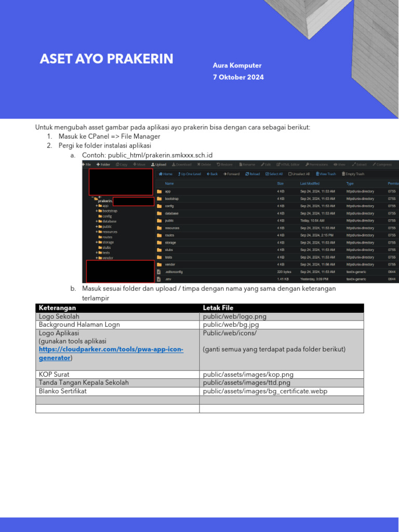The height and width of the screenshot is (532, 399).
Task: Click the Forward navigation arrow
Action: [225, 174]
